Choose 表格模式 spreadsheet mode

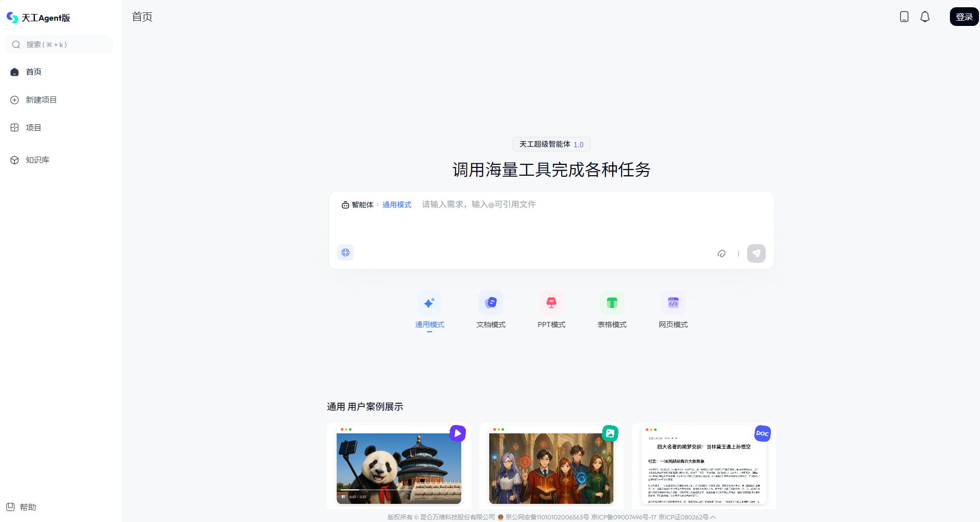click(612, 303)
